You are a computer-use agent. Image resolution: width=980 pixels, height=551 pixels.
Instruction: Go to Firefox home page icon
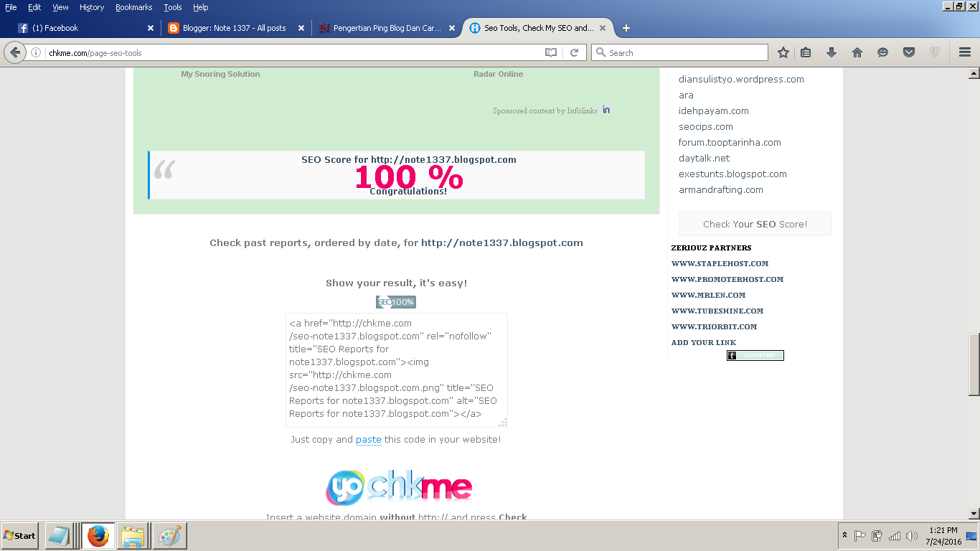[857, 52]
